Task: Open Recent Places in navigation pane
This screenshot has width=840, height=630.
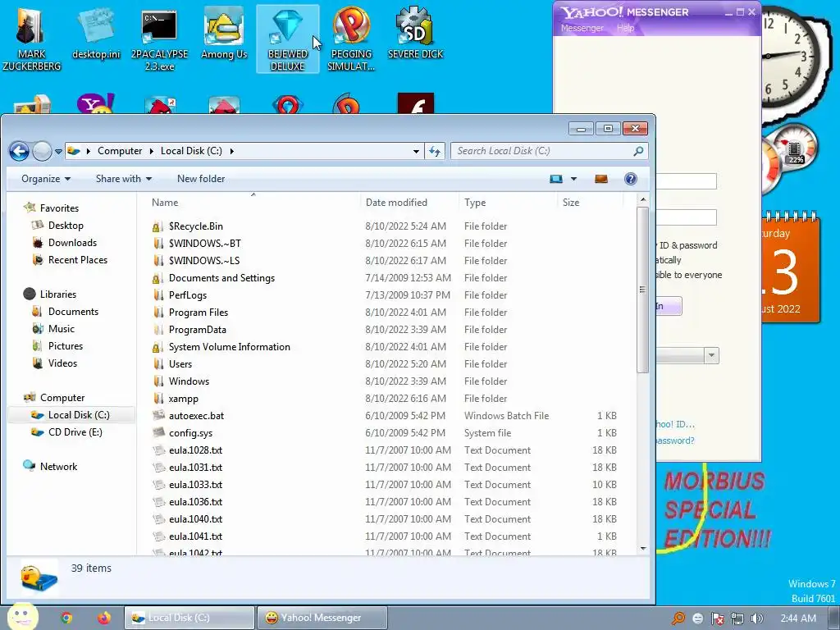Action: pyautogui.click(x=78, y=260)
